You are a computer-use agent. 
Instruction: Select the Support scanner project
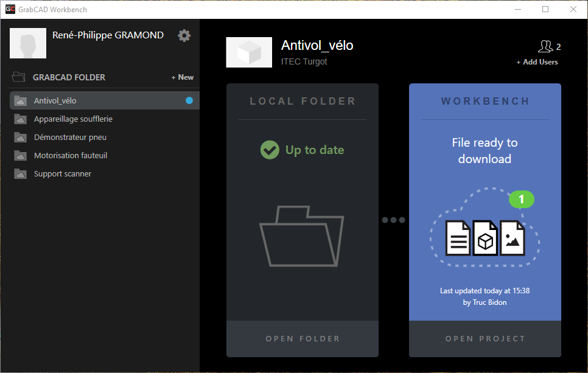click(x=105, y=173)
